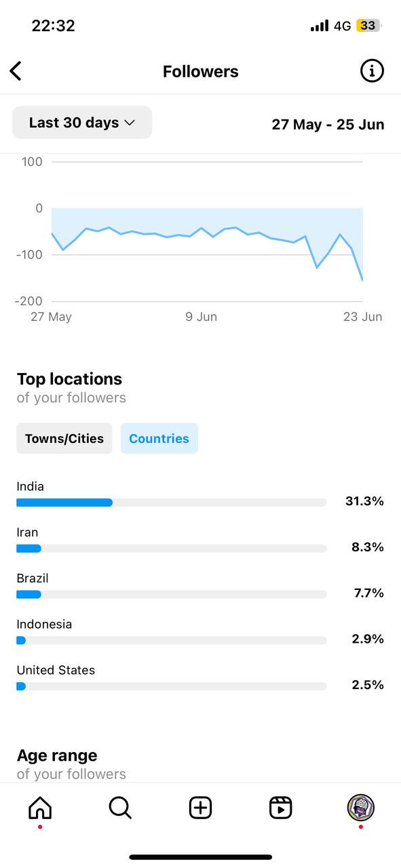
Task: Open the profile avatar icon
Action: coord(361,808)
